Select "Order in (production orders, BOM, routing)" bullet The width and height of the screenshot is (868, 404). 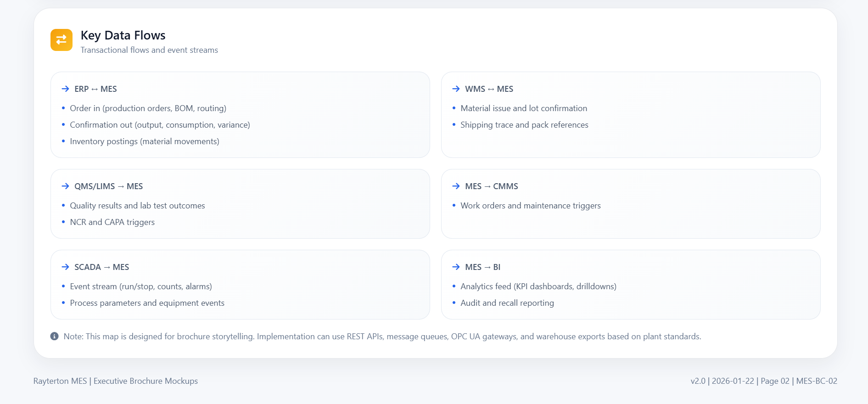[x=148, y=108]
